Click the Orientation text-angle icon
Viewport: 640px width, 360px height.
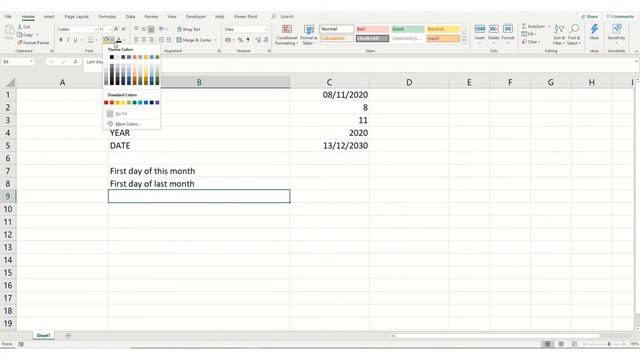162,29
